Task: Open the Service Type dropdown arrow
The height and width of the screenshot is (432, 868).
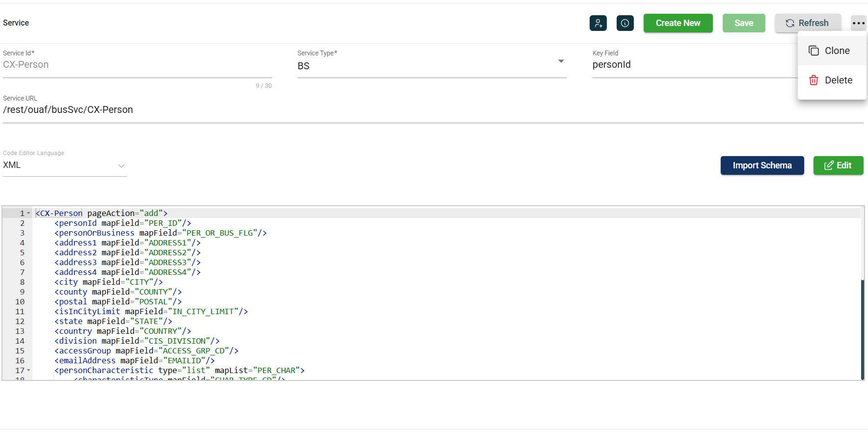Action: (x=561, y=61)
